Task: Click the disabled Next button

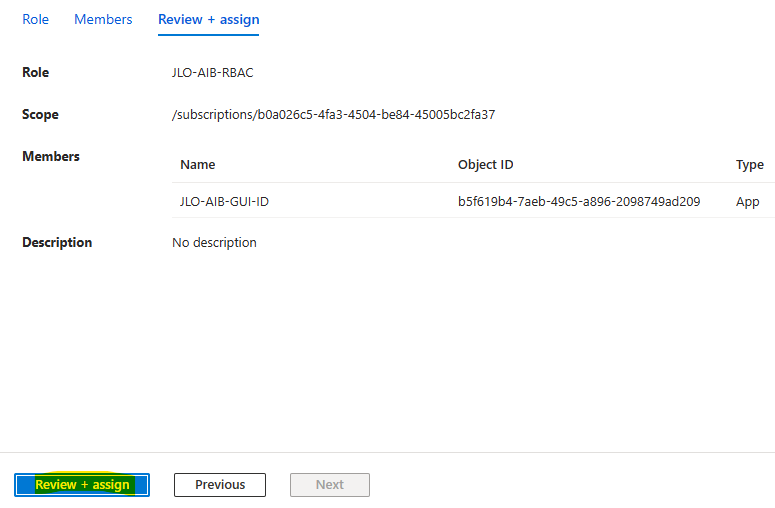Action: coord(330,485)
